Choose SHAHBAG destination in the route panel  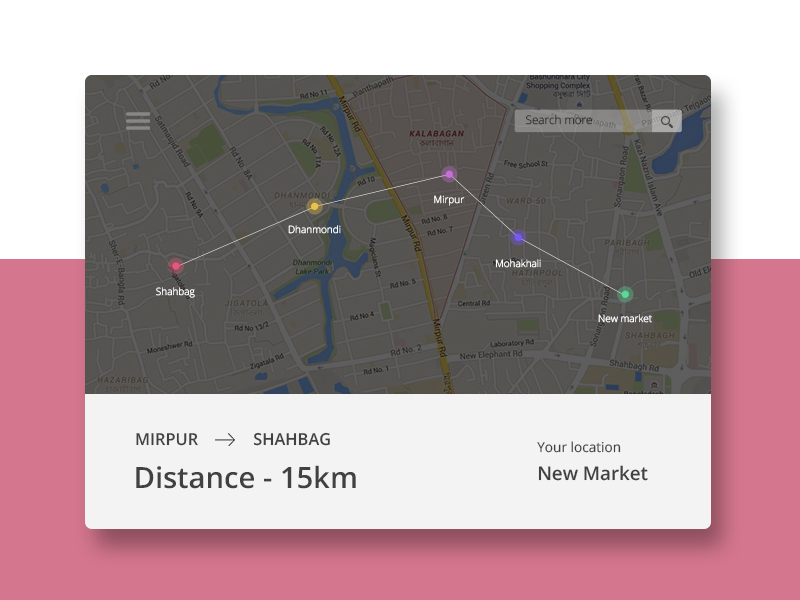click(x=292, y=439)
